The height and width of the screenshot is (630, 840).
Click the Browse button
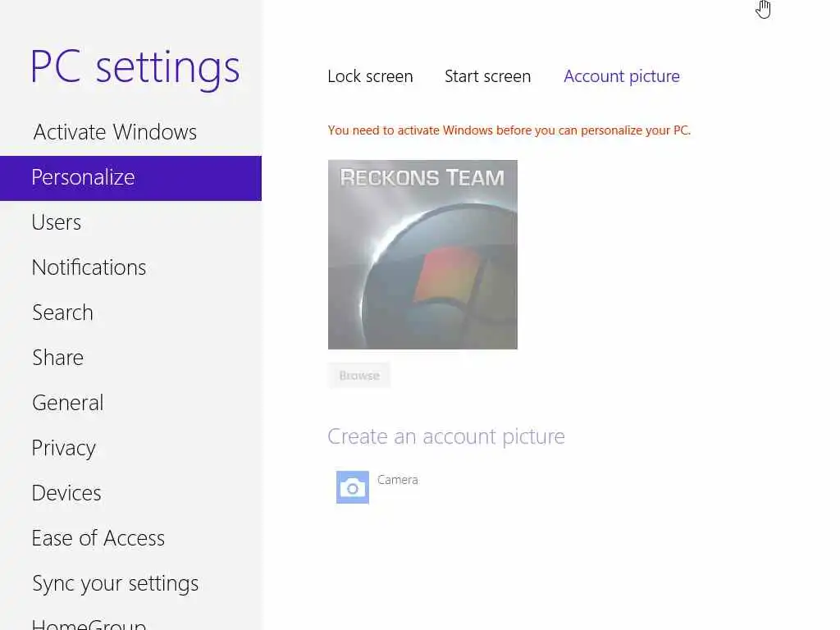[x=359, y=376]
